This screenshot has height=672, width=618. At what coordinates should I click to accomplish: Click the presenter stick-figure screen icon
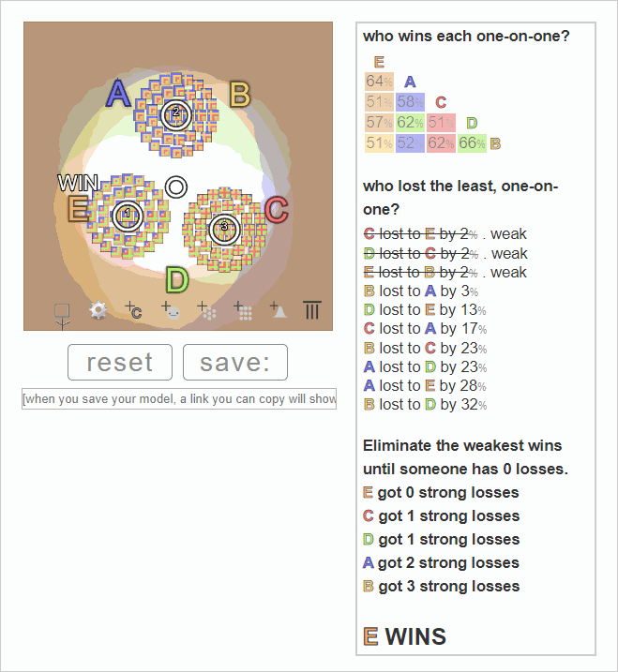tap(63, 316)
